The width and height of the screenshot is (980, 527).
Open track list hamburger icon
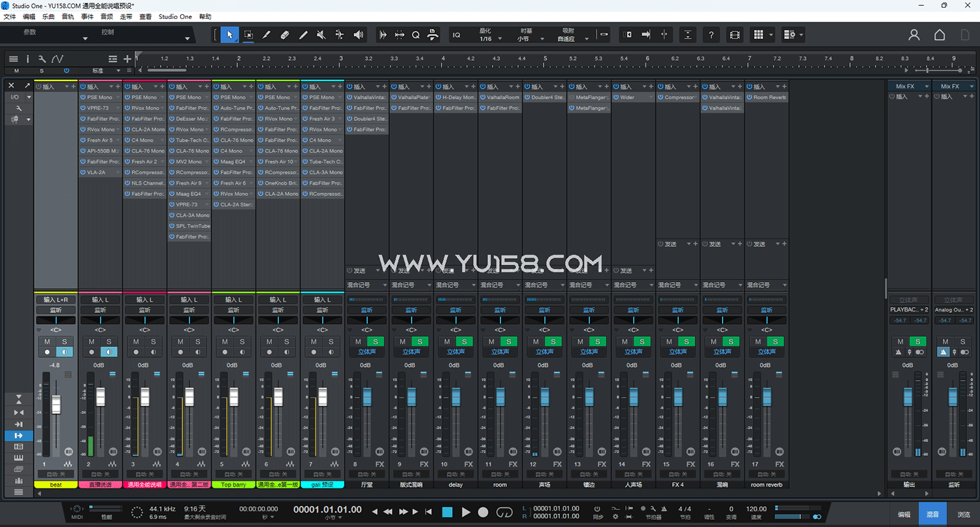pyautogui.click(x=13, y=59)
